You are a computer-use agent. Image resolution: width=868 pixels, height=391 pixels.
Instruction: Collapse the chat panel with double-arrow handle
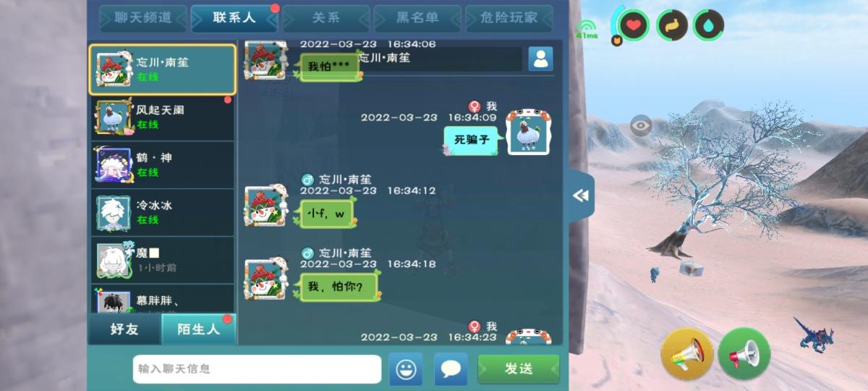[581, 195]
